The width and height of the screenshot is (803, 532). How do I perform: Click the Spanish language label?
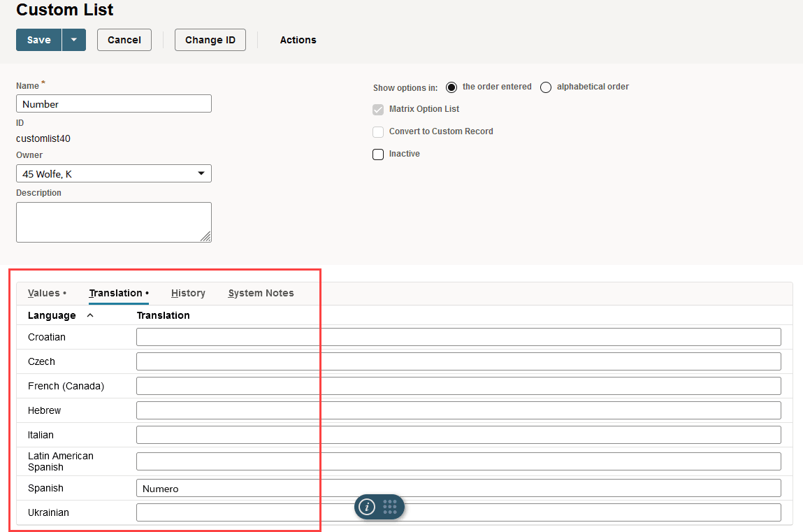(x=45, y=488)
